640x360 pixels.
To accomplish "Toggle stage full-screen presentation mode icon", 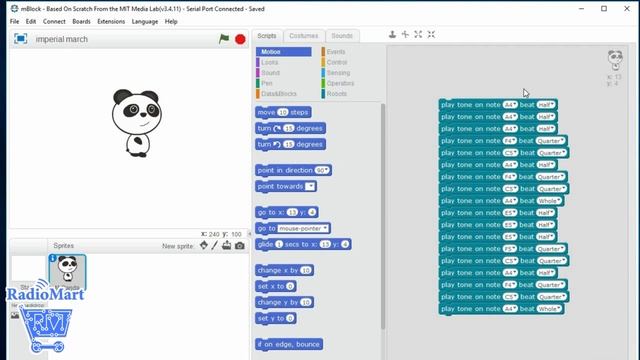I will (20, 39).
